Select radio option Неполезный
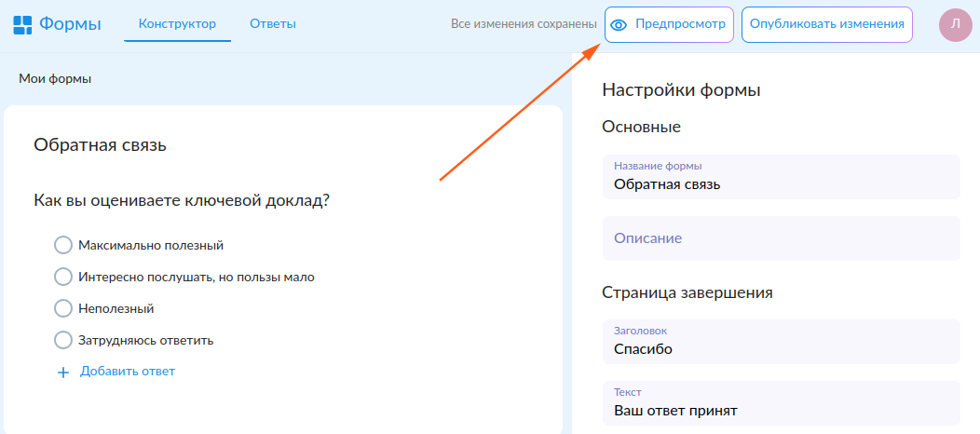 pyautogui.click(x=63, y=308)
